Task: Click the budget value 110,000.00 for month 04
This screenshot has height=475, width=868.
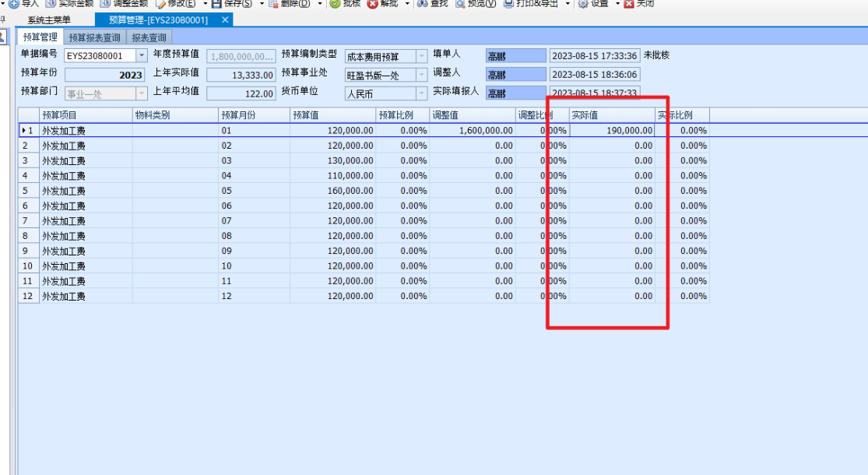Action: click(332, 175)
